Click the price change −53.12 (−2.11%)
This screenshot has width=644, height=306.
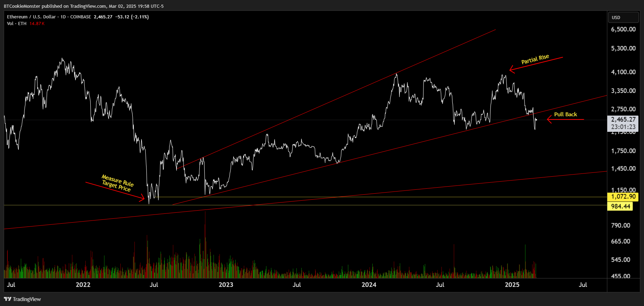(132, 17)
